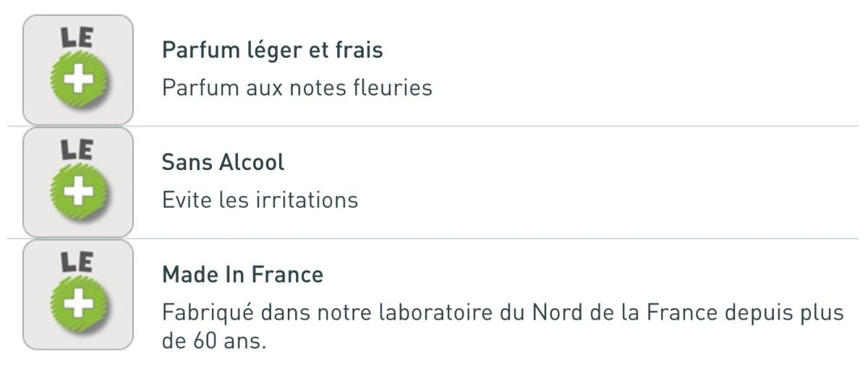Open the LE+ icon beside Made In France
Screen dimensions: 868x366
[78, 295]
